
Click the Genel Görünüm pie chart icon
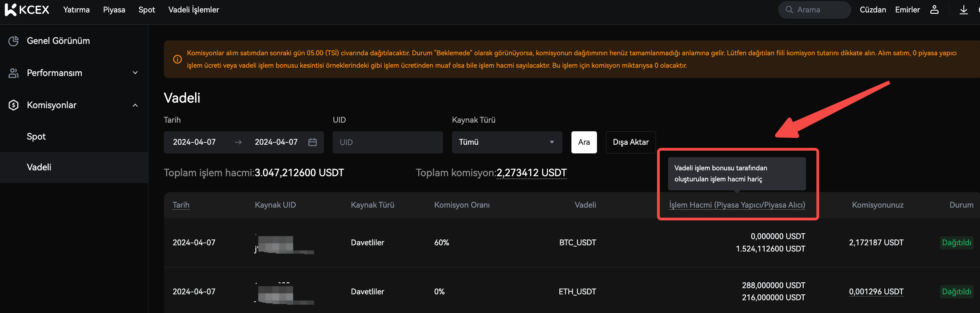[x=14, y=41]
